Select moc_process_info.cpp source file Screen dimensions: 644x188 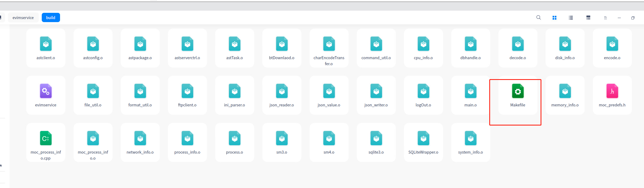[46, 142]
